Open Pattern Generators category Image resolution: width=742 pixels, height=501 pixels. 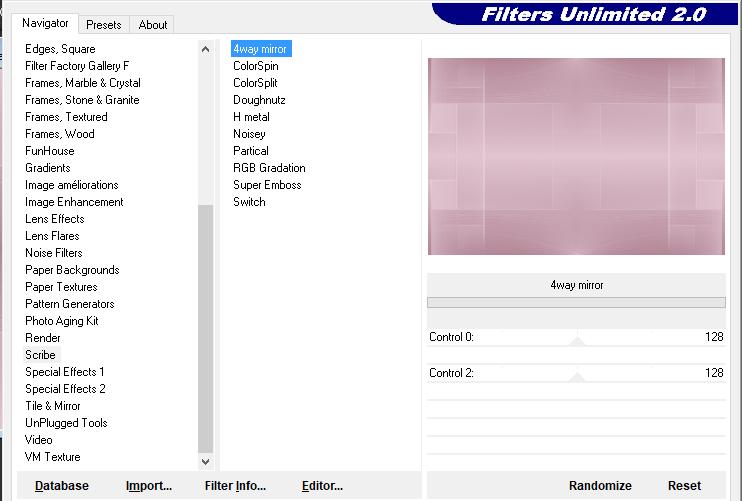click(x=70, y=304)
